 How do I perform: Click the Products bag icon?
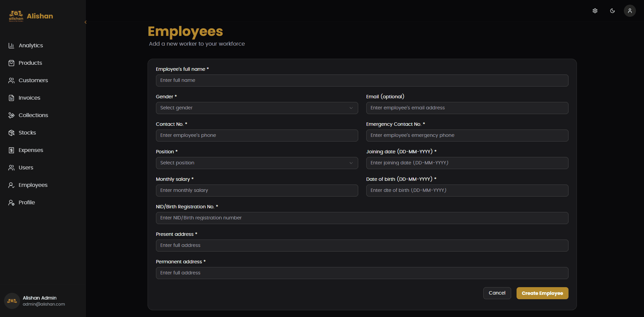[11, 63]
